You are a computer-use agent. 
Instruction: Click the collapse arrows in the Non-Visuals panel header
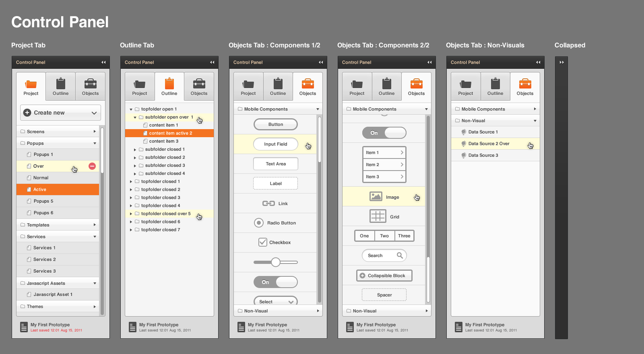pos(538,62)
